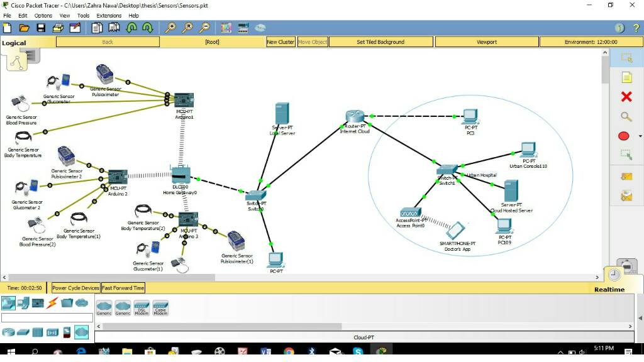This screenshot has width=644, height=362.
Task: Click the Paste icon in the toolbar
Action: point(114,28)
